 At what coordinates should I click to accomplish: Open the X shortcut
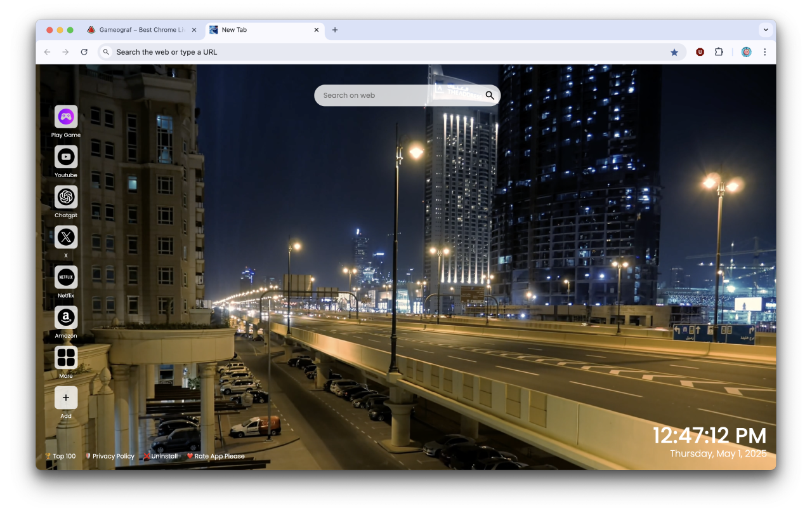click(x=66, y=237)
